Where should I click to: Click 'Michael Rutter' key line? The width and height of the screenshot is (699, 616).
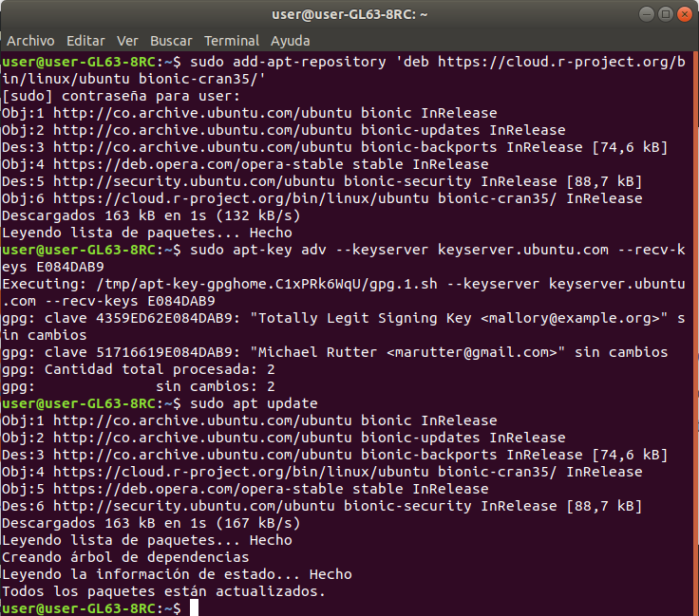(x=335, y=352)
